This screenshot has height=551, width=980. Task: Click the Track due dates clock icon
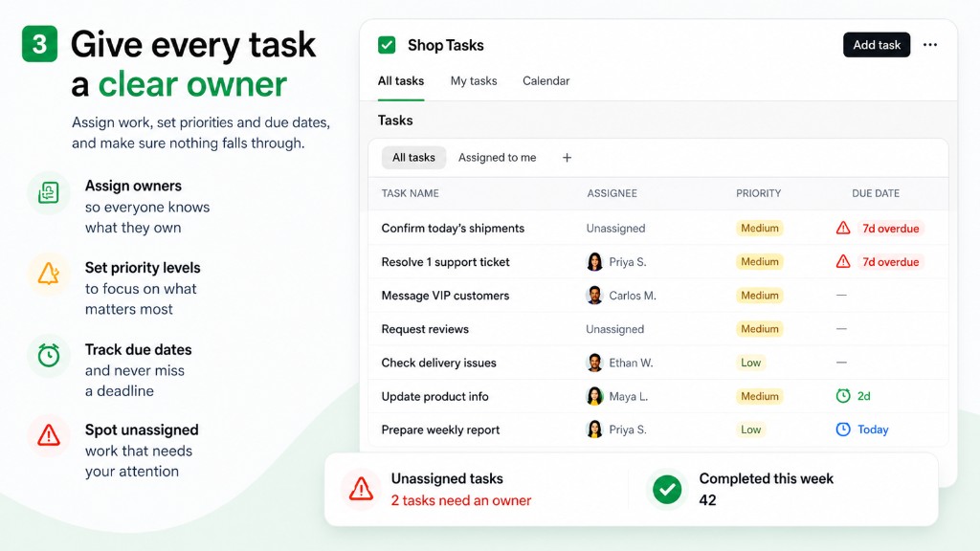point(49,356)
